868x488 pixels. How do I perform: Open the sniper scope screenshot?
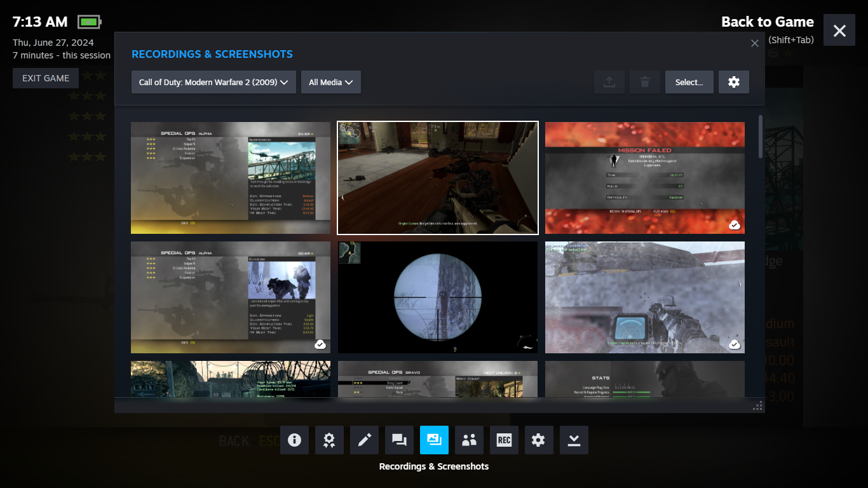438,297
